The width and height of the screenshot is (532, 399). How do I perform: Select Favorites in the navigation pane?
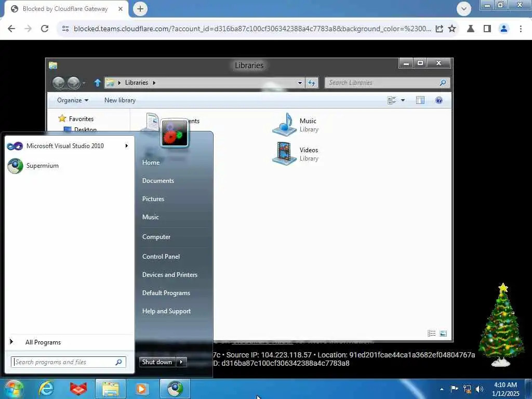(81, 119)
